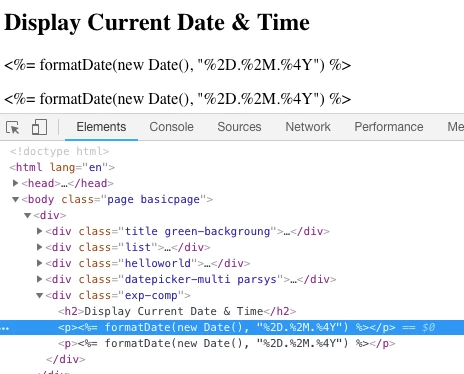This screenshot has height=374, width=464.
Task: Click the "datepicker-multi parsys" class value
Action: pyautogui.click(x=201, y=279)
